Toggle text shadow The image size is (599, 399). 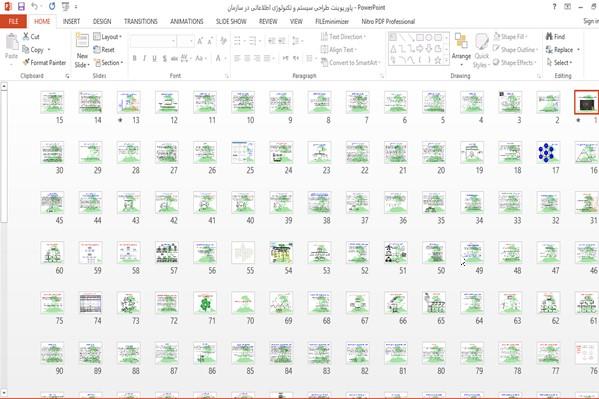click(164, 58)
